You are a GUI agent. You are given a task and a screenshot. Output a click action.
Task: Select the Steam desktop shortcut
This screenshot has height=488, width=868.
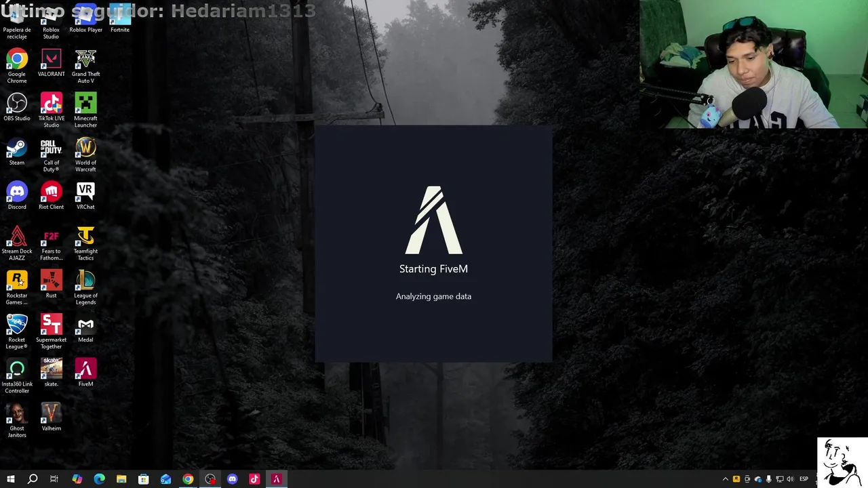tap(17, 151)
